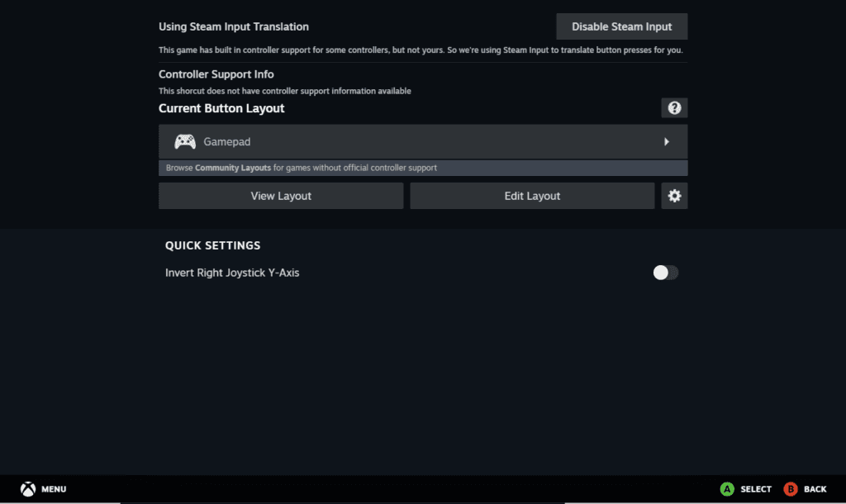846x504 pixels.
Task: Click the help icon beside Current Button Layout
Action: coord(674,107)
